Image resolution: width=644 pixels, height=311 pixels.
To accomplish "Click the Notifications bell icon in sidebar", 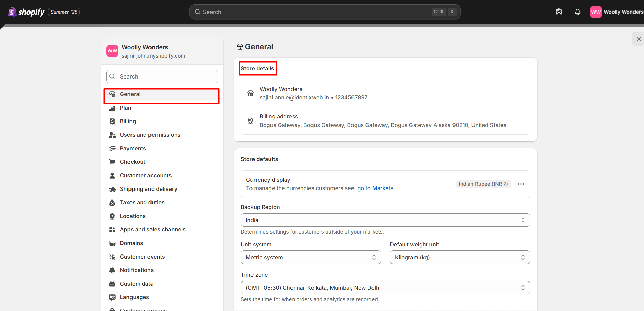I will point(112,270).
